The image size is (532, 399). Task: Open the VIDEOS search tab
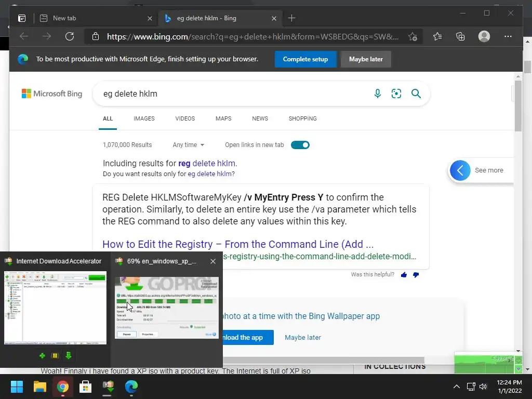[185, 118]
